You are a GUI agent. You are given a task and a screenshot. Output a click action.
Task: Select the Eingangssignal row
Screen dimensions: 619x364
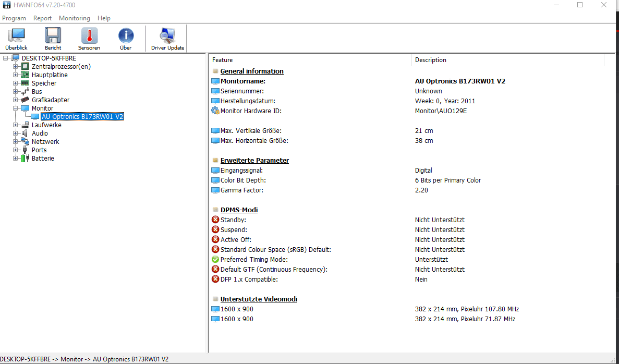coord(407,171)
